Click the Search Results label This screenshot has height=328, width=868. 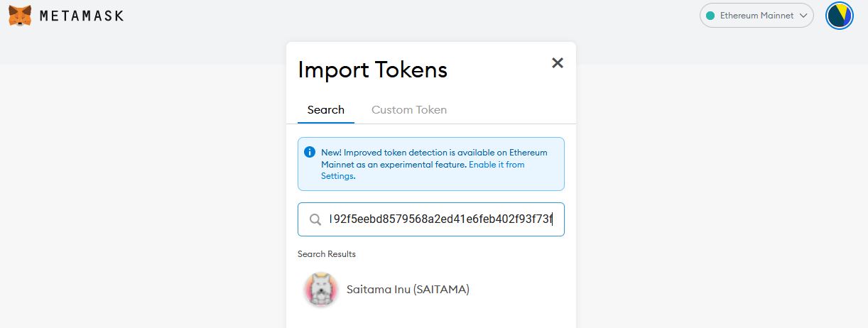point(327,254)
